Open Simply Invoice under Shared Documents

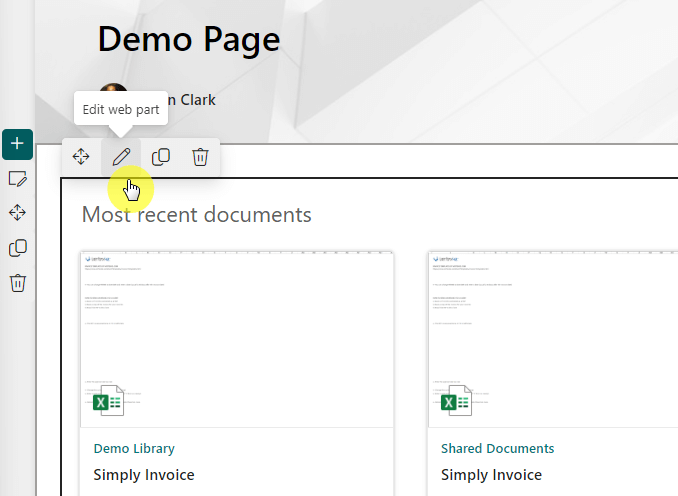[x=491, y=475]
